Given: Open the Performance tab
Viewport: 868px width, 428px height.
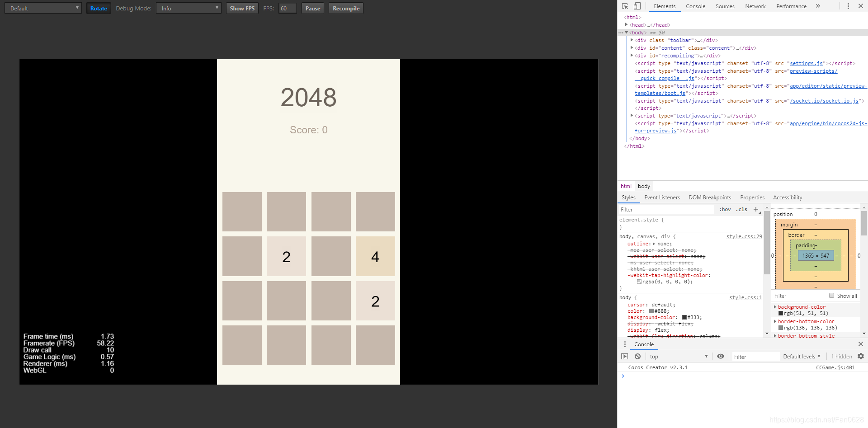Looking at the screenshot, I should click(x=791, y=6).
